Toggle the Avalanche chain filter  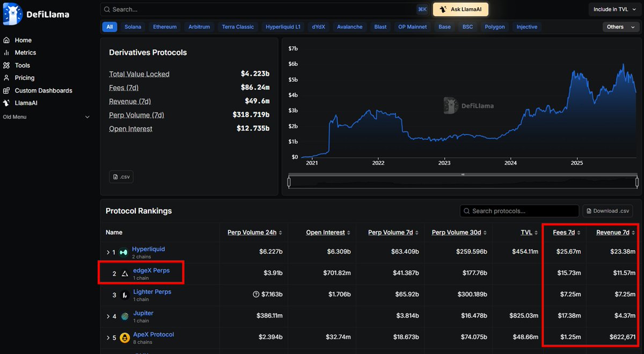(x=349, y=26)
